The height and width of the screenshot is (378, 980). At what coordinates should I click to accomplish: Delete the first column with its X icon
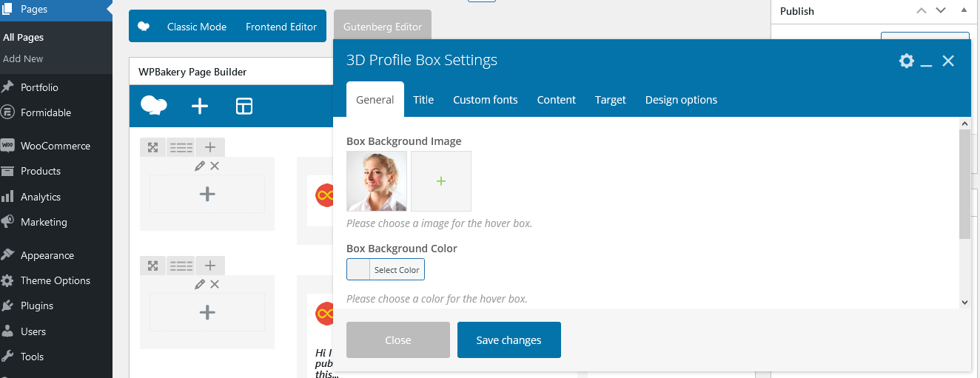(x=215, y=166)
